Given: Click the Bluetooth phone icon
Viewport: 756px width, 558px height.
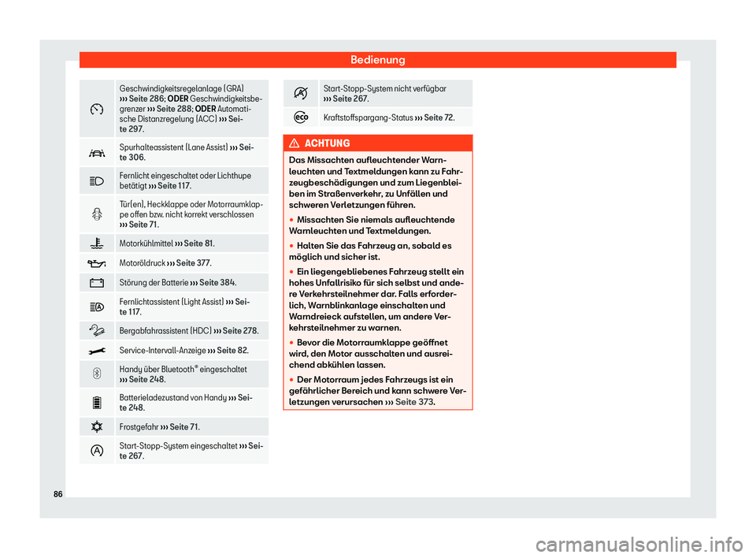Looking at the screenshot, I should click(97, 374).
